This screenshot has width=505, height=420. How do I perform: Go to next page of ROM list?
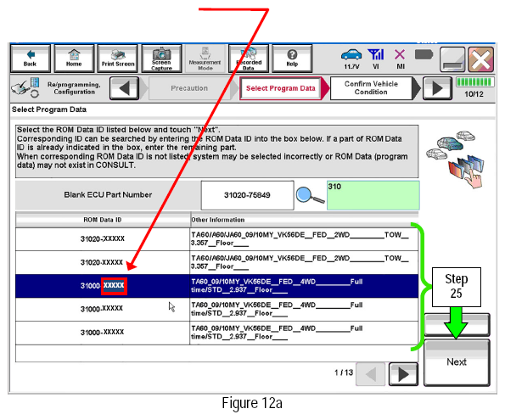403,374
